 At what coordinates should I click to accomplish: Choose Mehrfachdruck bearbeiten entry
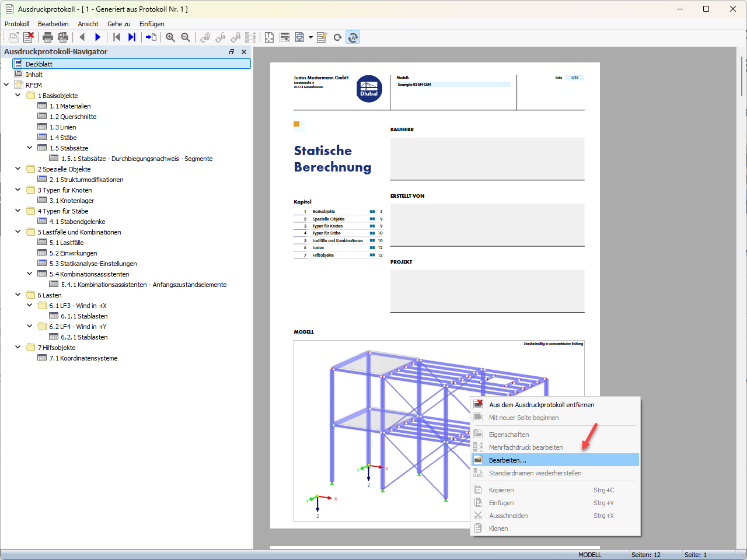click(555, 447)
